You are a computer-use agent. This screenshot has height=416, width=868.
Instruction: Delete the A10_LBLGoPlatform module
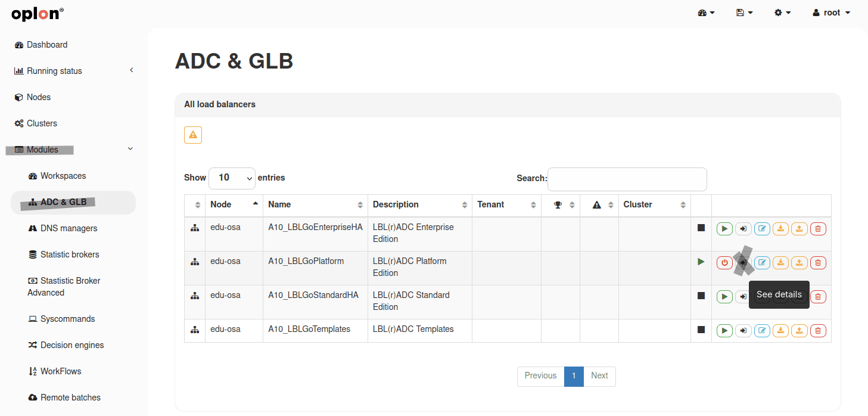tap(818, 262)
